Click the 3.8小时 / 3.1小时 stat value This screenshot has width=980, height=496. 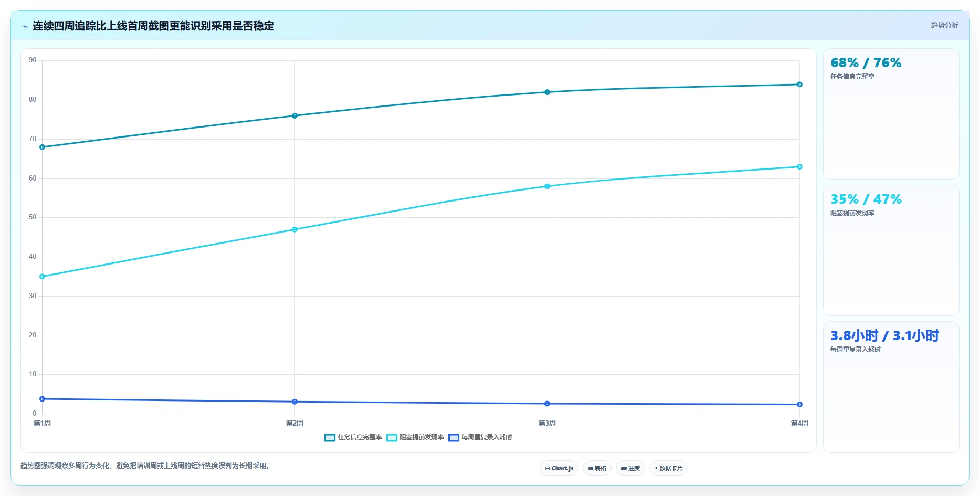pyautogui.click(x=884, y=336)
